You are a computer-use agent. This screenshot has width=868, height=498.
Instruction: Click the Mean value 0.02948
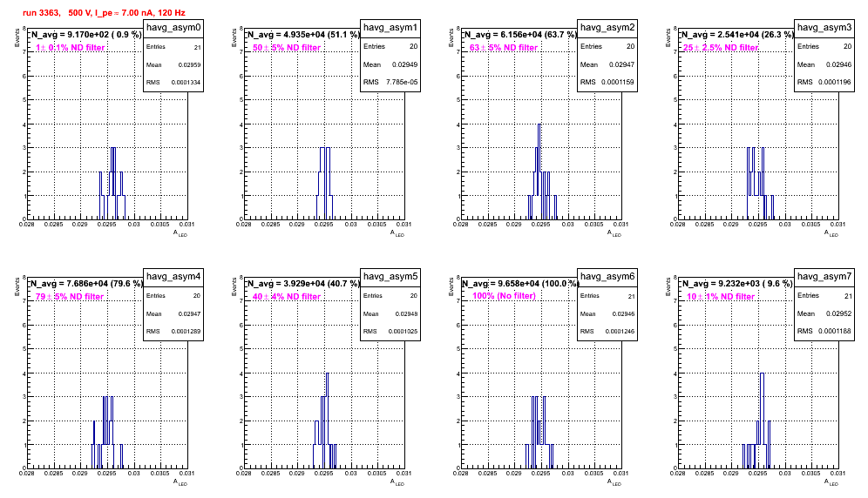click(406, 313)
